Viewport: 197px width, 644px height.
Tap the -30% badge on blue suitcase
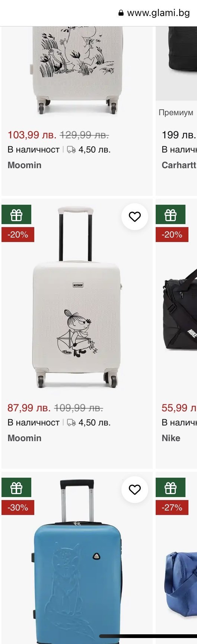(x=18, y=508)
